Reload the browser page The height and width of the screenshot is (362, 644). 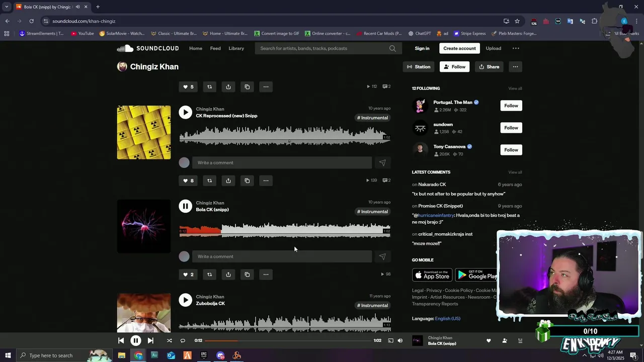pyautogui.click(x=31, y=21)
